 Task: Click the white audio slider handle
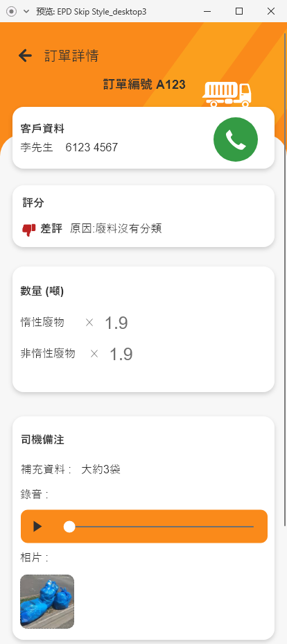[x=70, y=527]
